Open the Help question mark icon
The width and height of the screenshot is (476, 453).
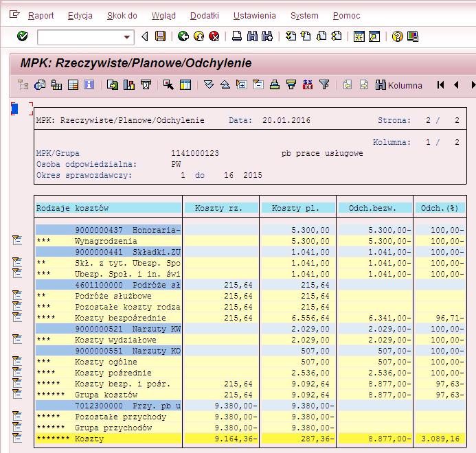tap(398, 36)
